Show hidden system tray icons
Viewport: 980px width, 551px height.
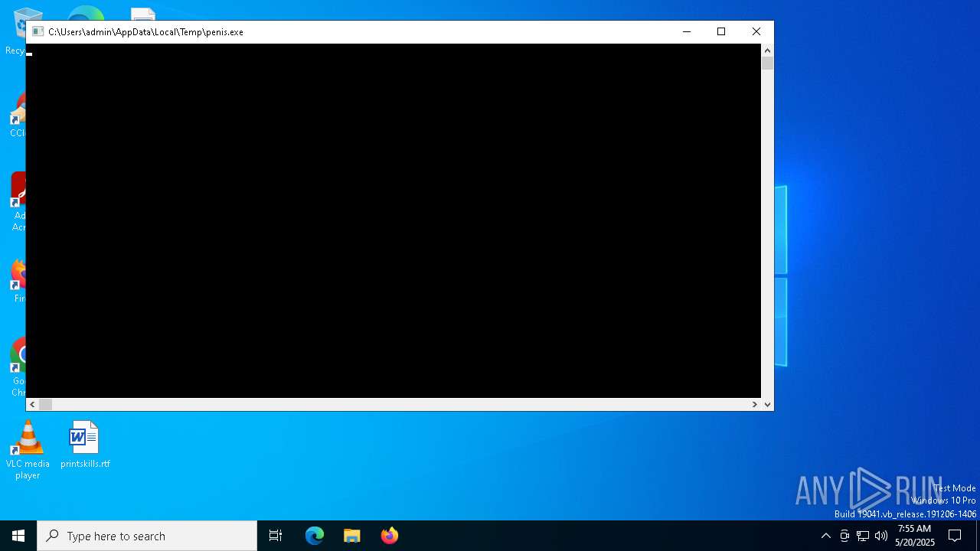point(825,536)
